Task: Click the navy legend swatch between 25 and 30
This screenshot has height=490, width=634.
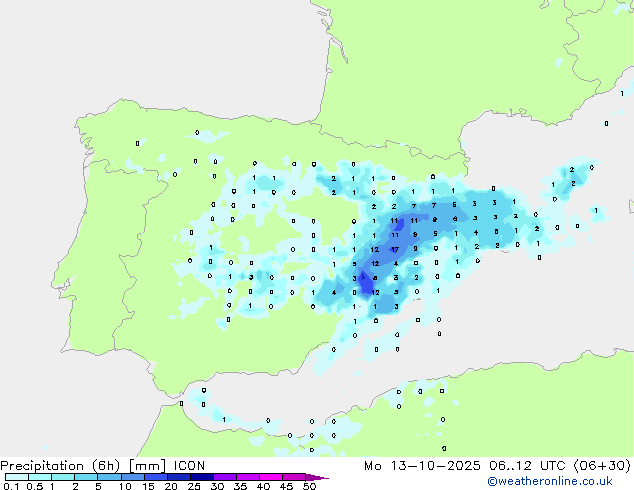Action: 201,477
